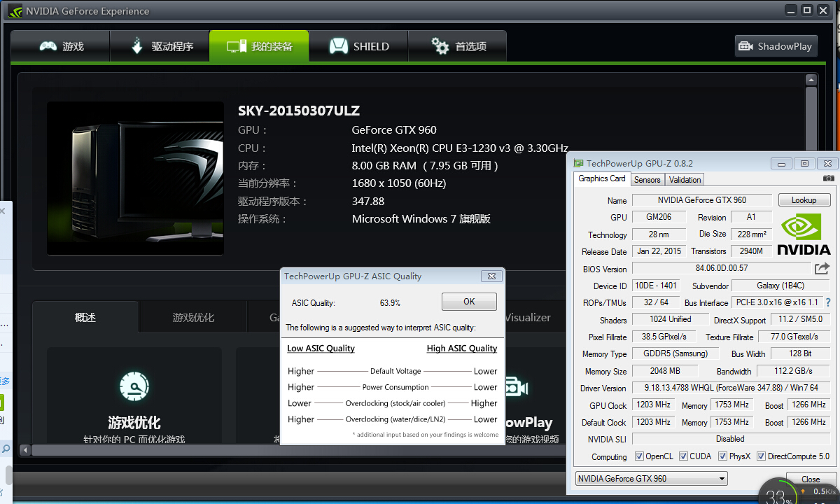Switch to the 驱动程序 tab
The width and height of the screenshot is (840, 504).
point(160,46)
